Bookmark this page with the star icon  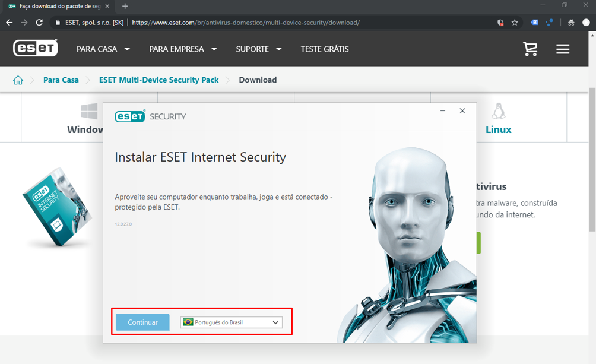tap(515, 23)
